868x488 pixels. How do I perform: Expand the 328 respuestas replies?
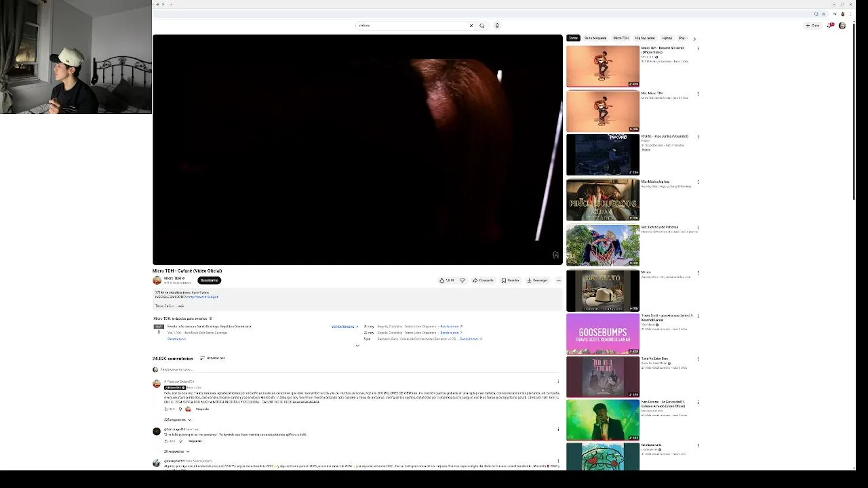[178, 420]
